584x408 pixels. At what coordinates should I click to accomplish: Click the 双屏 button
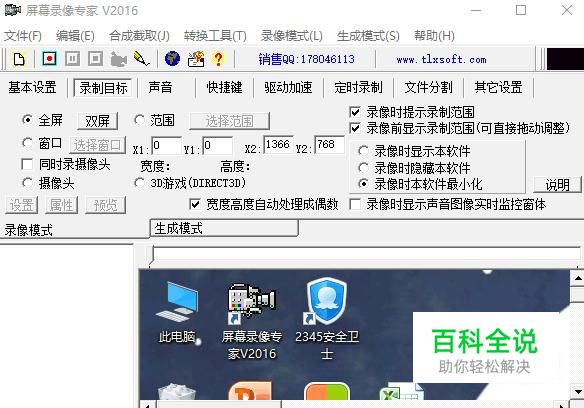(98, 121)
